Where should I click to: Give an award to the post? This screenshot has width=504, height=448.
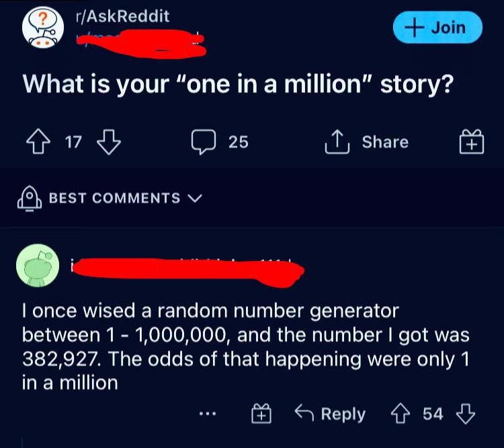pyautogui.click(x=472, y=143)
